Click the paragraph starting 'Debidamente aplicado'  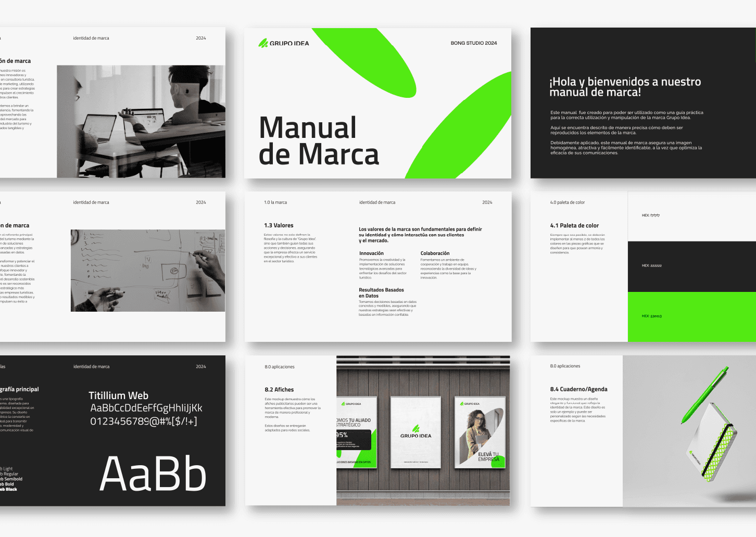626,148
